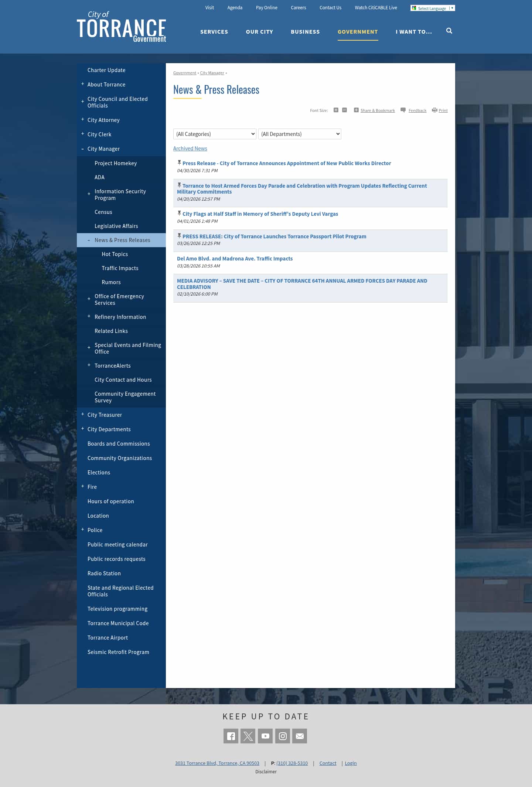Open the Media Advisory Save the Date article
This screenshot has height=787, width=532.
(x=302, y=284)
